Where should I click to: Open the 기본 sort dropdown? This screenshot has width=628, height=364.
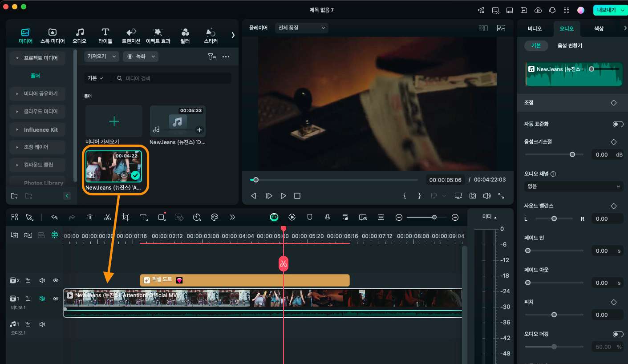95,78
